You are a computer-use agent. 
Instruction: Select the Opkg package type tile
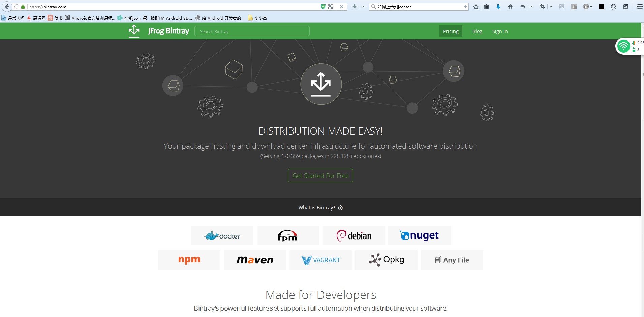[386, 260]
